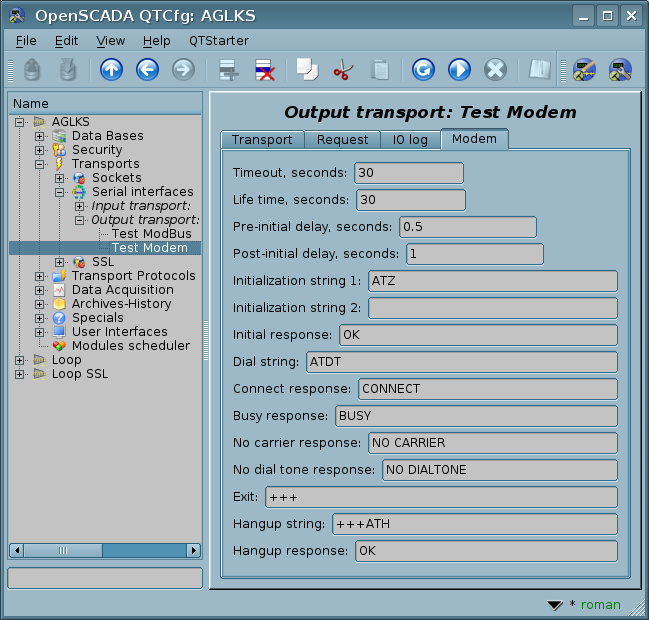
Task: Click the Paste item clipboard icon
Action: tap(379, 70)
